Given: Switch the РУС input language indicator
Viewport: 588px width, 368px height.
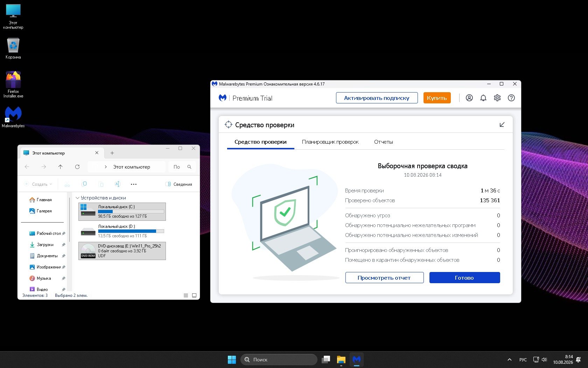Looking at the screenshot, I should click(523, 360).
